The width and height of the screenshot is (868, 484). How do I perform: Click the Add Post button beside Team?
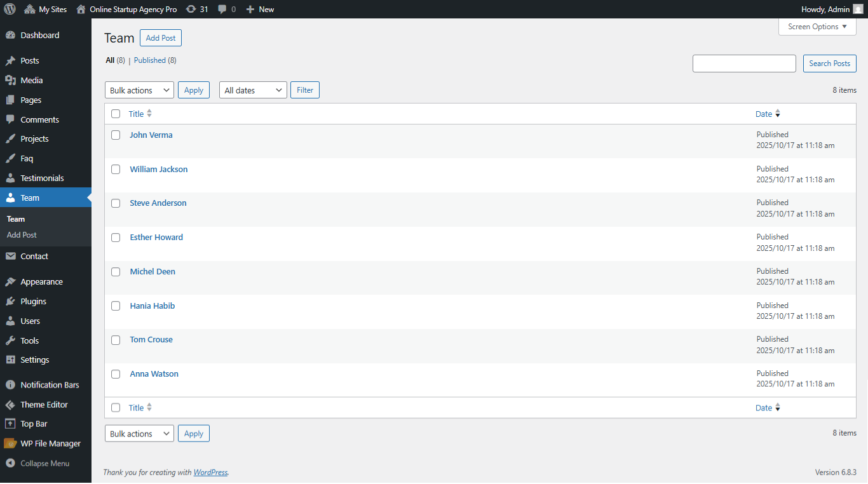[161, 38]
